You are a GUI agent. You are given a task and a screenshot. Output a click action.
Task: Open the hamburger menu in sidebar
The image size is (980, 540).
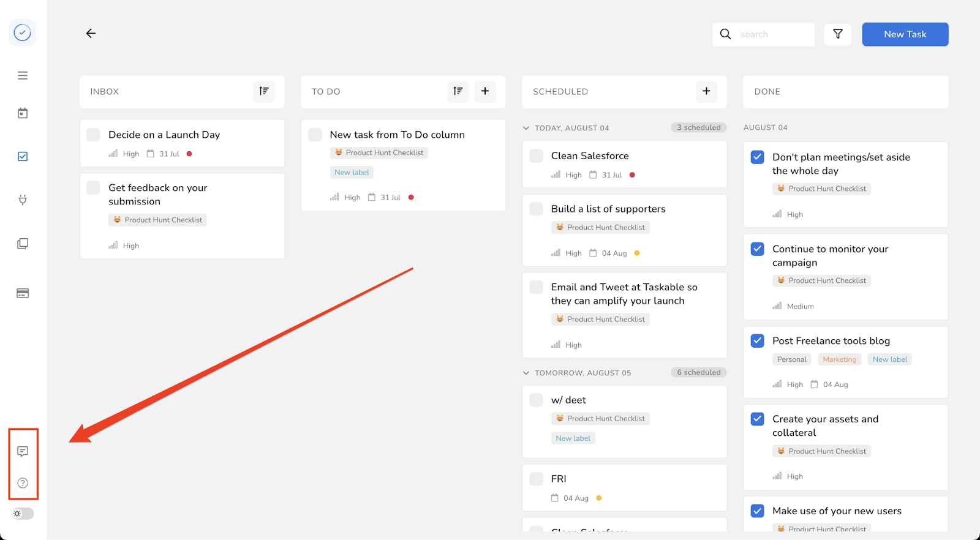(23, 75)
